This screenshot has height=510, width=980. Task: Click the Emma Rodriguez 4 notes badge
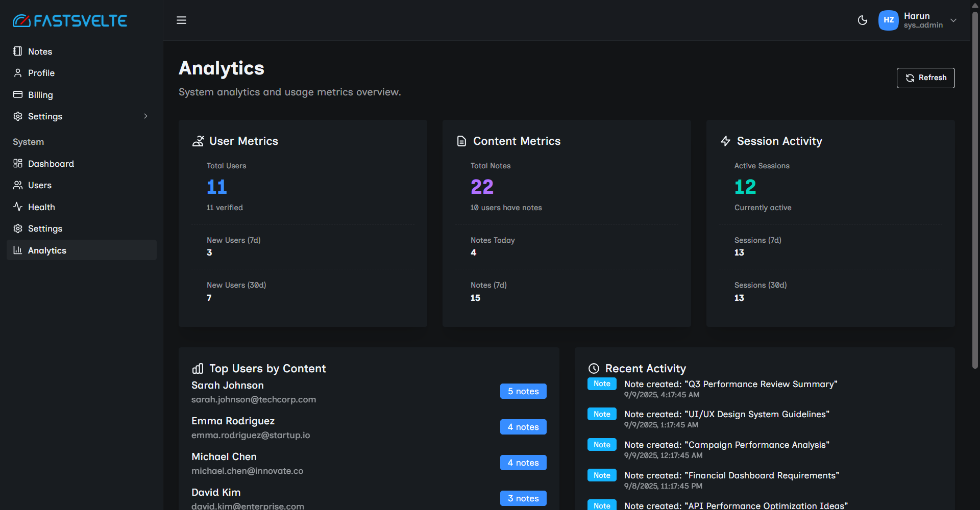[x=523, y=427]
